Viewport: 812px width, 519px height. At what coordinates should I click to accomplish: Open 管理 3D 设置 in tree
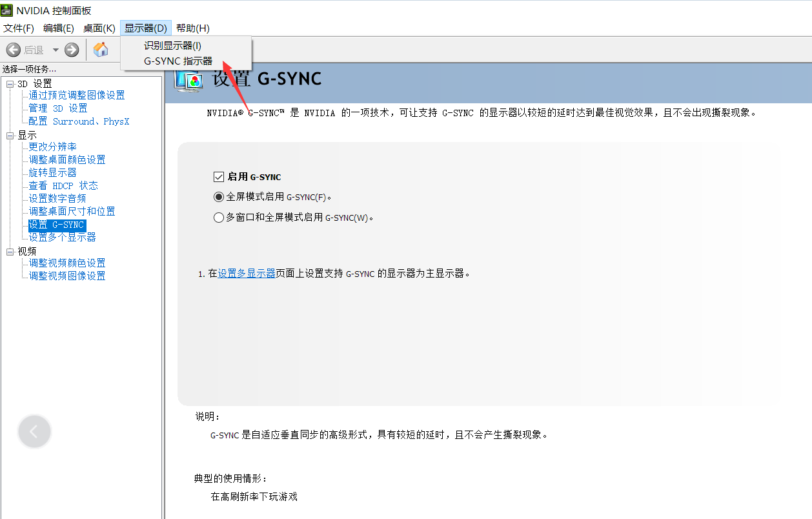(58, 108)
